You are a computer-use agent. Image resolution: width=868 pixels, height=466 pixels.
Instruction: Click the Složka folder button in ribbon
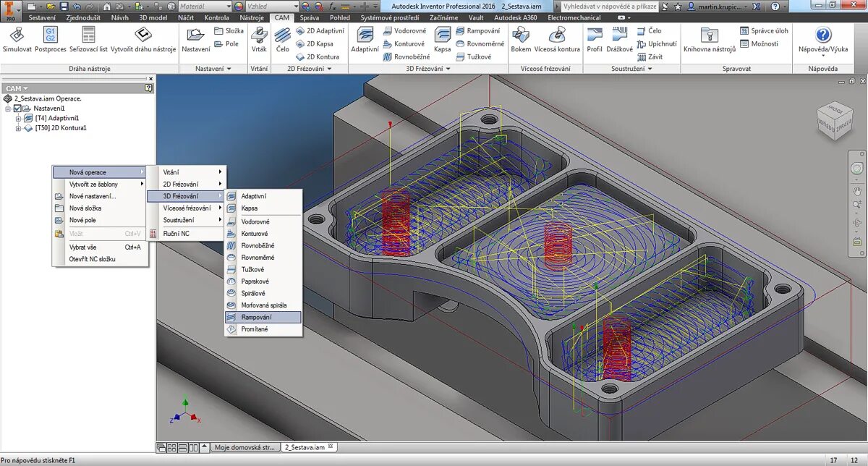click(x=229, y=31)
